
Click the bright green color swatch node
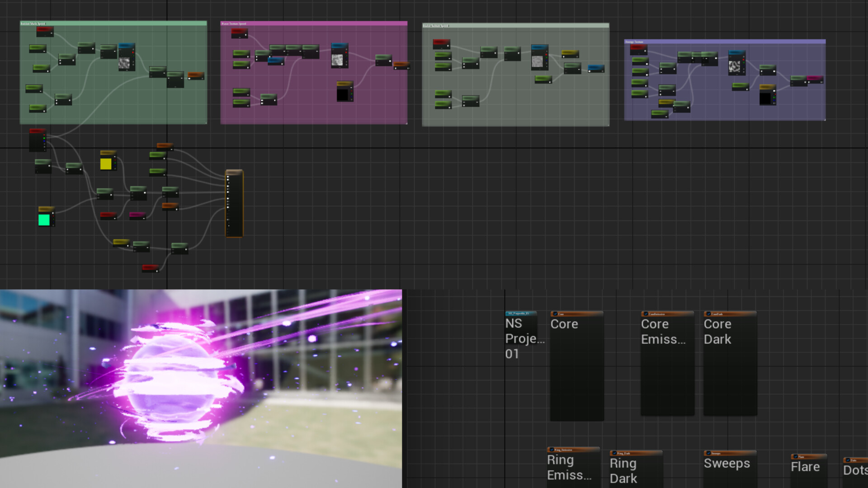pos(45,221)
